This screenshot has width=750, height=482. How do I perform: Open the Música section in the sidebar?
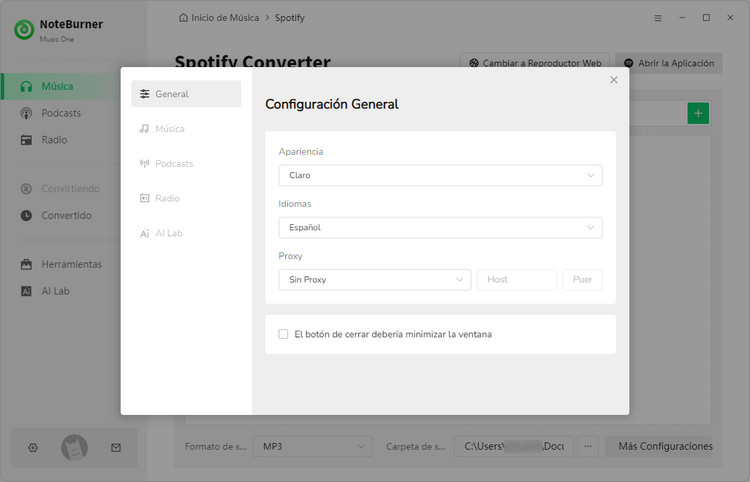click(61, 86)
